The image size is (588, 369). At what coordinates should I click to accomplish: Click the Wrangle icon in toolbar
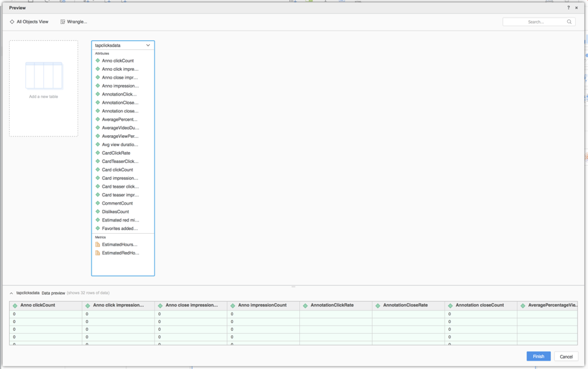(63, 22)
